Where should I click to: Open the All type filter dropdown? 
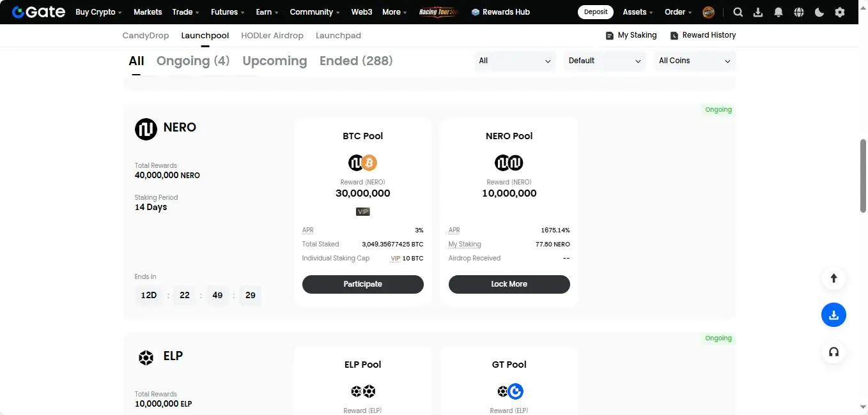tap(515, 61)
